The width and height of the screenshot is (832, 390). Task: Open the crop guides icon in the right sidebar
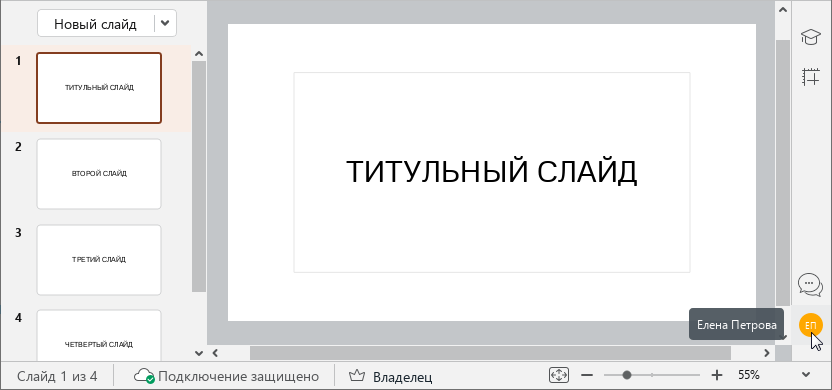811,77
